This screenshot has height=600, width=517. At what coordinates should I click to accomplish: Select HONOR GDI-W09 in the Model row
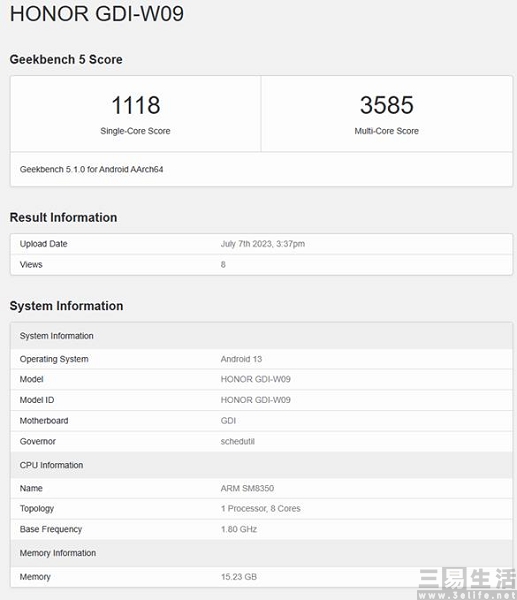(x=256, y=379)
